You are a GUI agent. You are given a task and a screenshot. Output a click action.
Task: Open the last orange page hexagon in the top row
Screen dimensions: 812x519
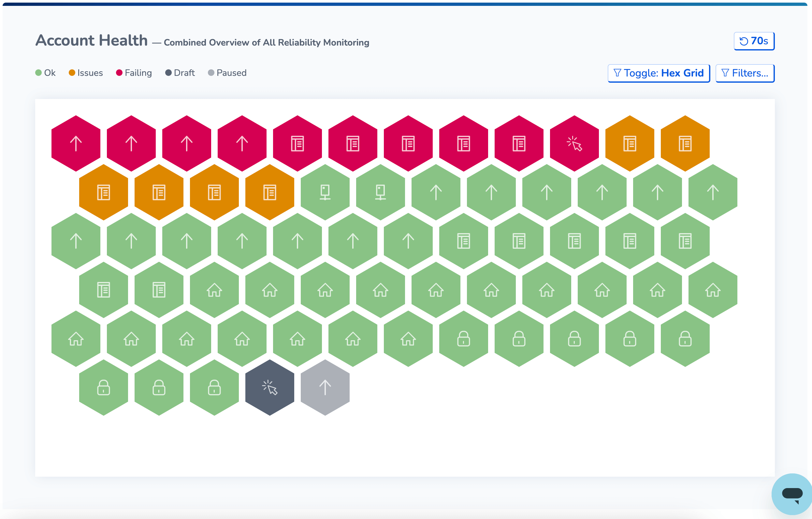point(685,144)
